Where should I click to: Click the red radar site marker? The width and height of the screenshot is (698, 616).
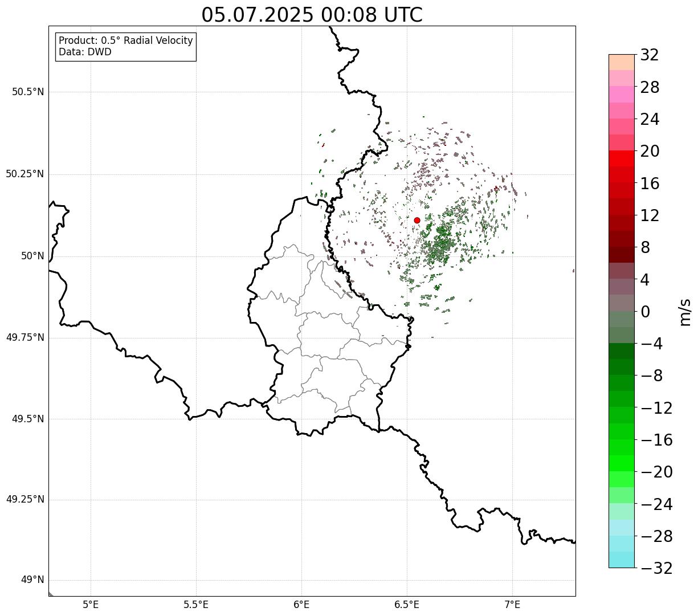click(417, 220)
